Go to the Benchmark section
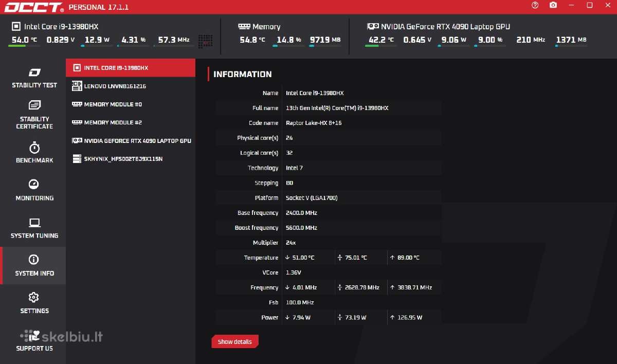The height and width of the screenshot is (364, 617). pos(34,153)
